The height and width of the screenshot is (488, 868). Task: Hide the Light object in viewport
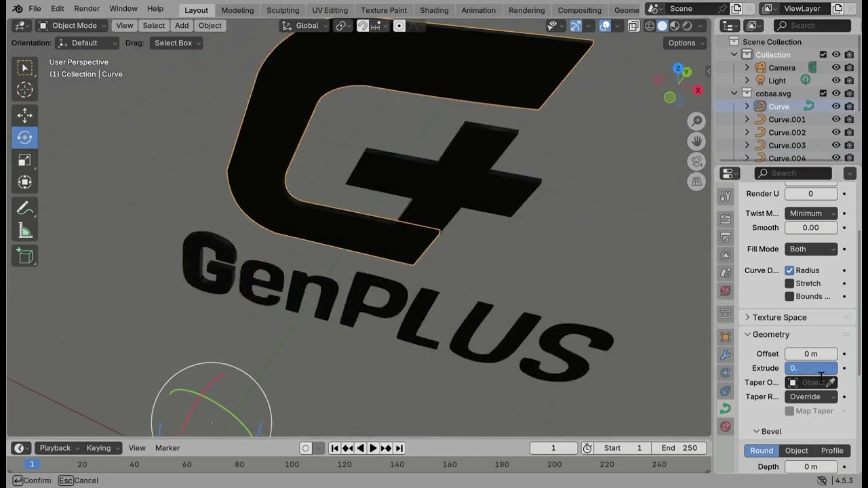(x=836, y=81)
